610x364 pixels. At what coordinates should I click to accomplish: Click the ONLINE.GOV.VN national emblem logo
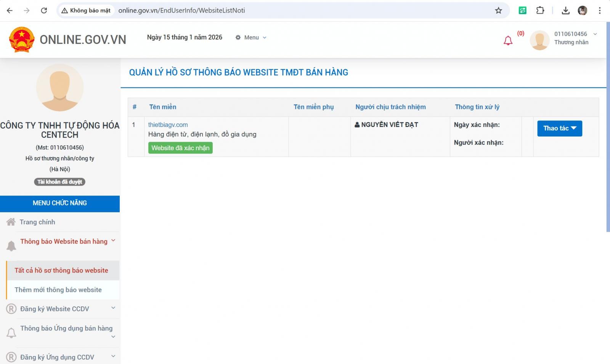[x=22, y=40]
